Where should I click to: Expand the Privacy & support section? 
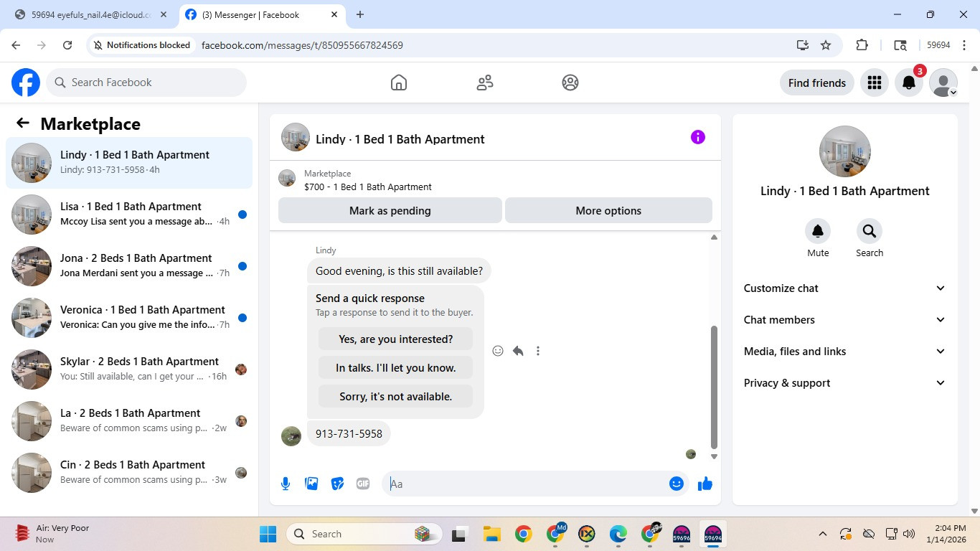click(845, 383)
